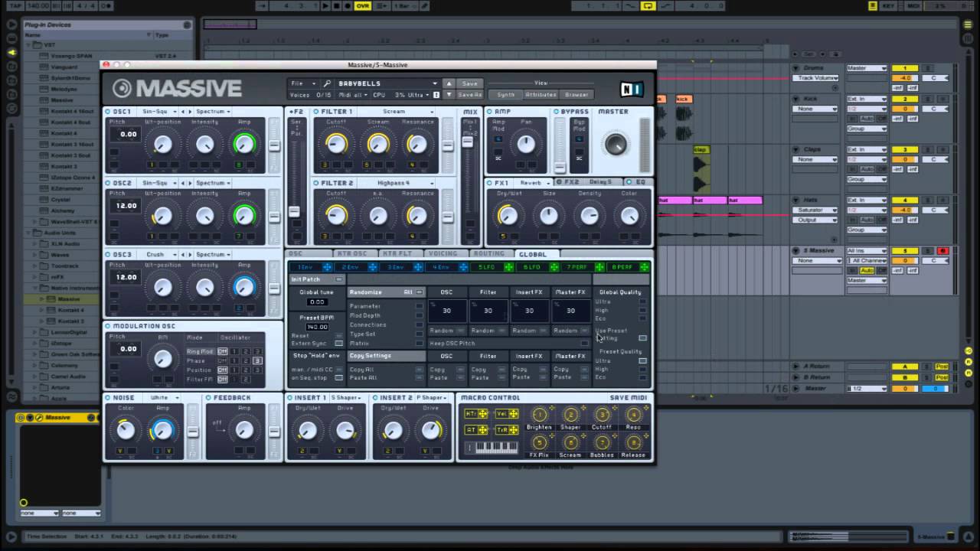Open OSC1 wavetable dropdown Sin-Squ
Image resolution: width=980 pixels, height=551 pixels.
pyautogui.click(x=157, y=112)
